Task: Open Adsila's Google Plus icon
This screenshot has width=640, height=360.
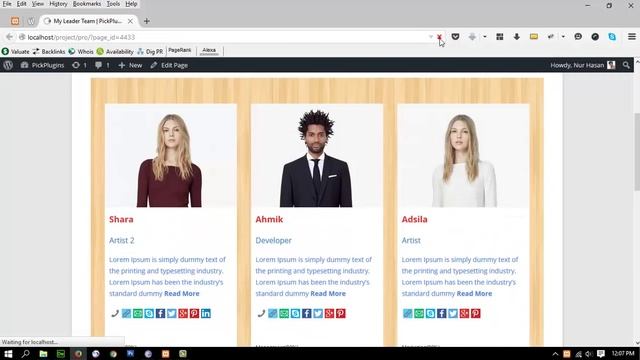Action: coord(464,313)
